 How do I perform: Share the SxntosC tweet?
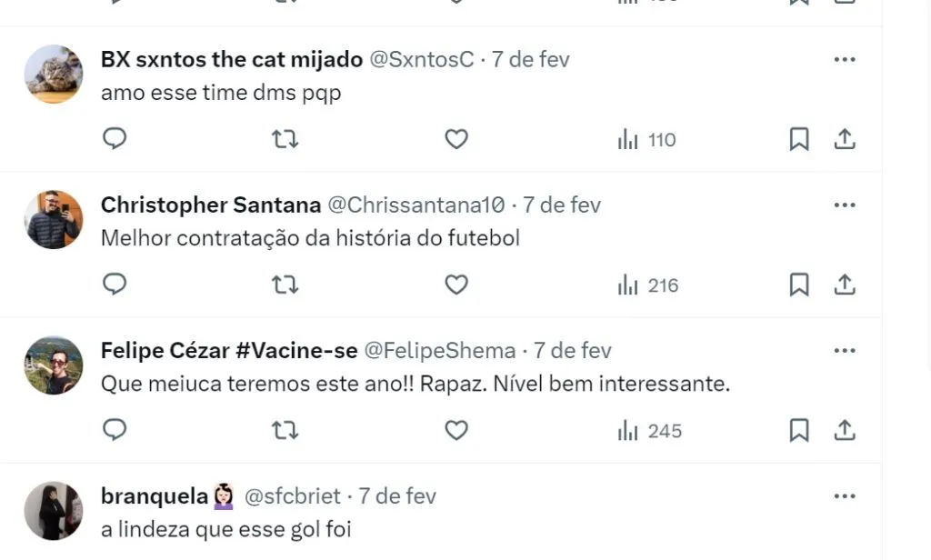click(845, 139)
